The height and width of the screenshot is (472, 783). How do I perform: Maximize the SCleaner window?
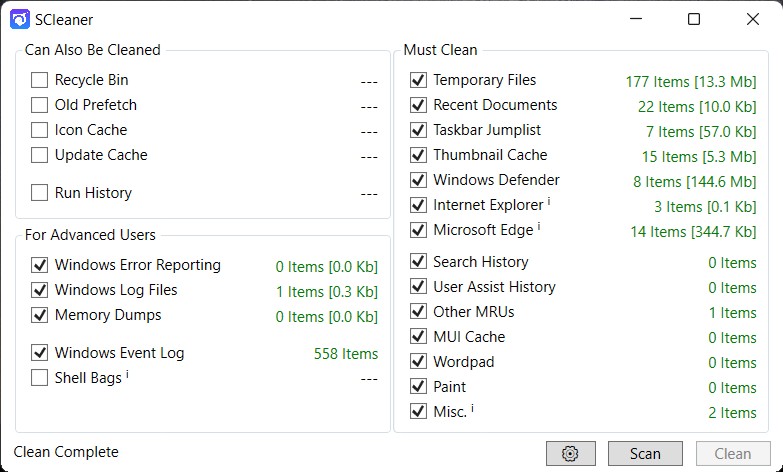694,20
